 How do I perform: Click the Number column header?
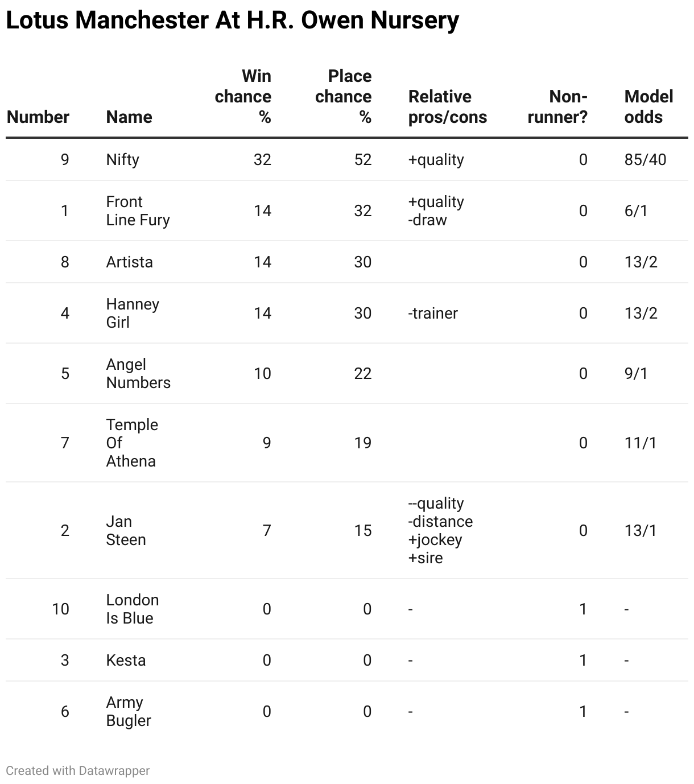click(38, 117)
